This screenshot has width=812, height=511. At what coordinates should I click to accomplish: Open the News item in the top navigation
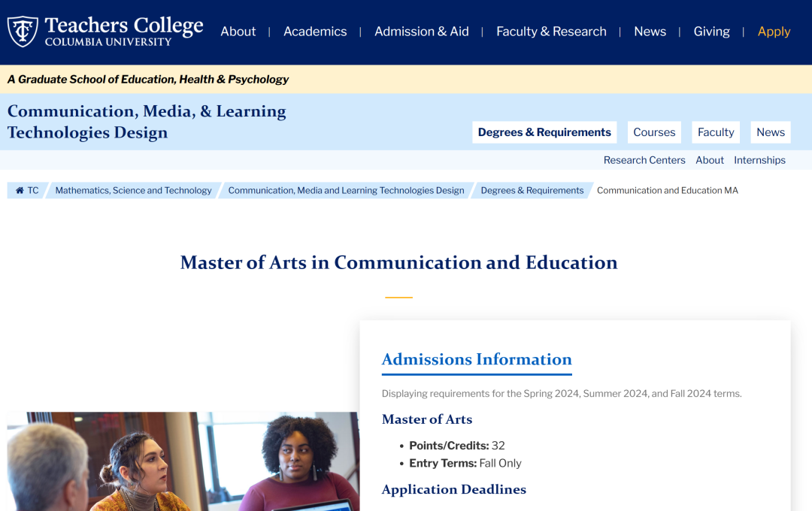(x=650, y=32)
